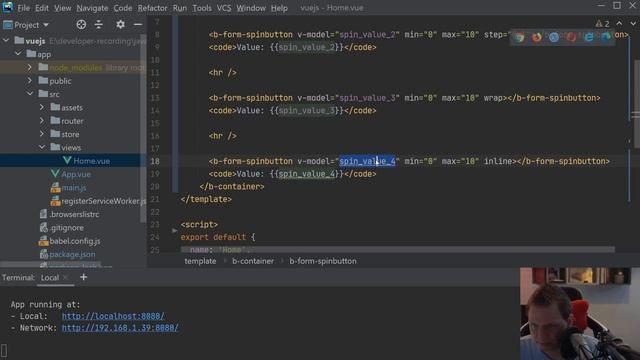Open the Code menu

point(122,8)
